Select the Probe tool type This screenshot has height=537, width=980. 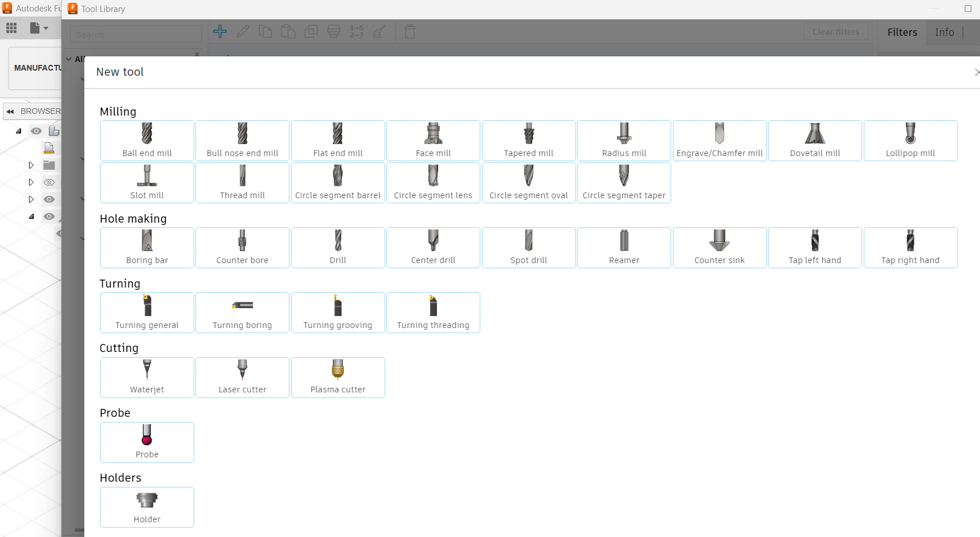click(147, 442)
